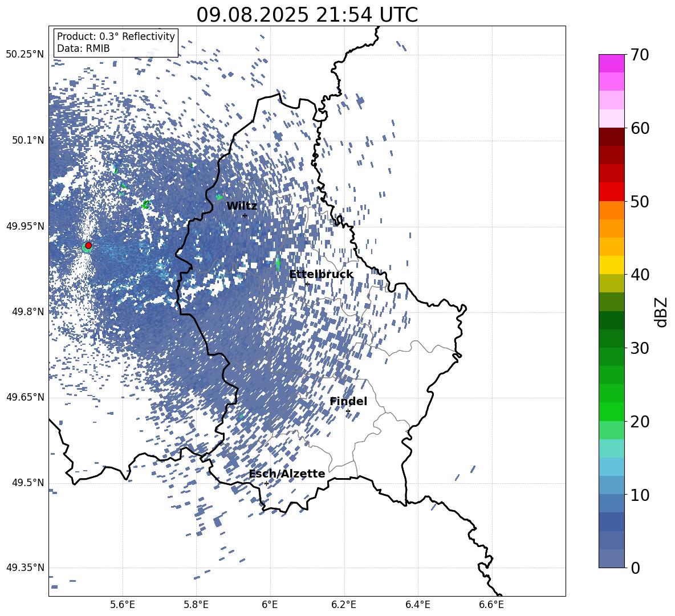Click the Esch/Alzette cross marker
This screenshot has width=675, height=616.
click(x=266, y=483)
